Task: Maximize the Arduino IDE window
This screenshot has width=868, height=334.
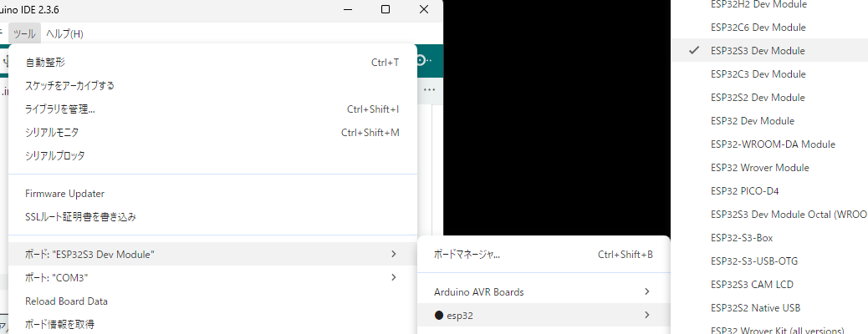Action: (385, 9)
